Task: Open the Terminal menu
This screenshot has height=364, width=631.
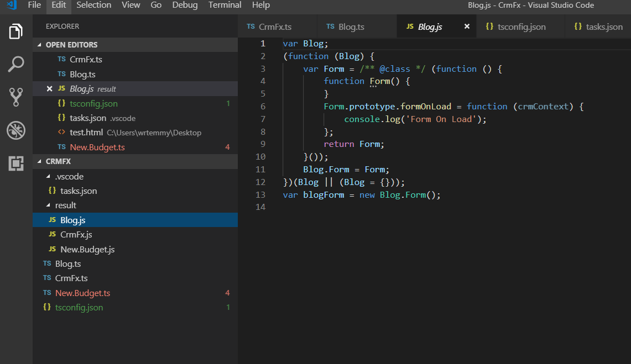Action: point(225,5)
